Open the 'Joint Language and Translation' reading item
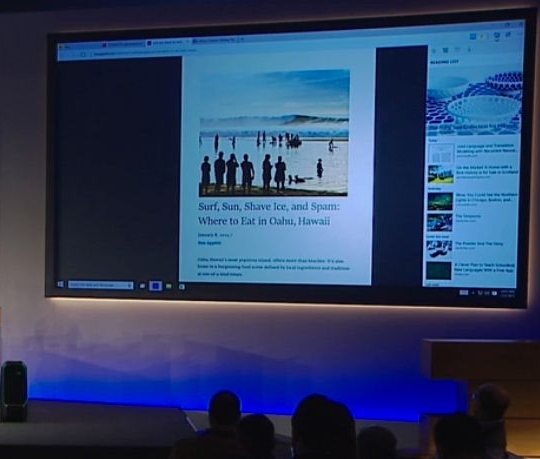The width and height of the screenshot is (540, 459). click(x=474, y=153)
